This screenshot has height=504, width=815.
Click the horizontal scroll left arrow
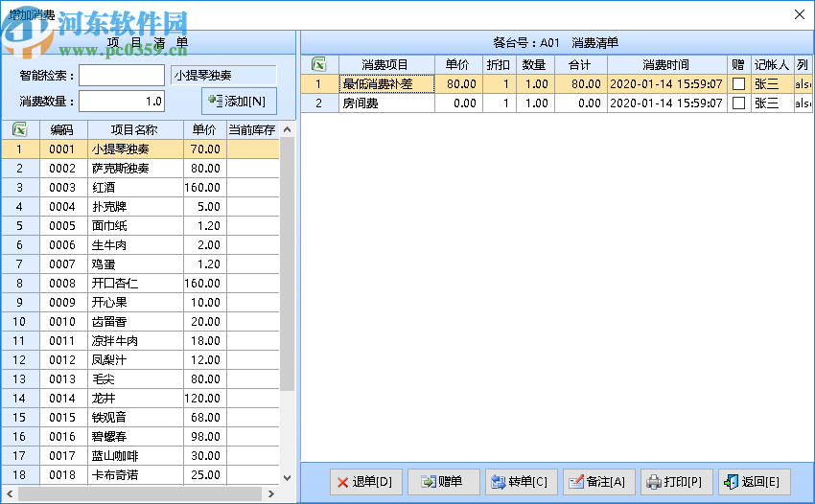coord(10,493)
